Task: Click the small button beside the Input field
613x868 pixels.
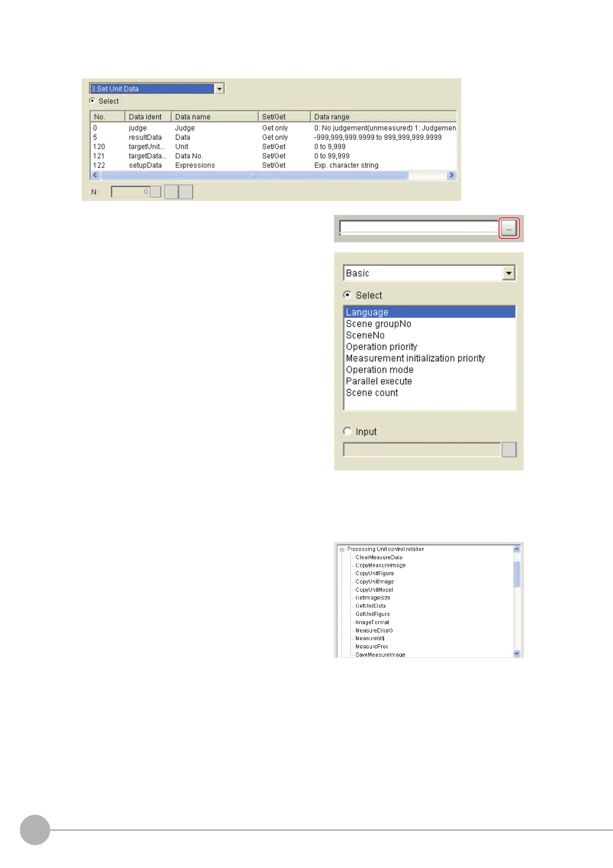Action: click(x=509, y=449)
